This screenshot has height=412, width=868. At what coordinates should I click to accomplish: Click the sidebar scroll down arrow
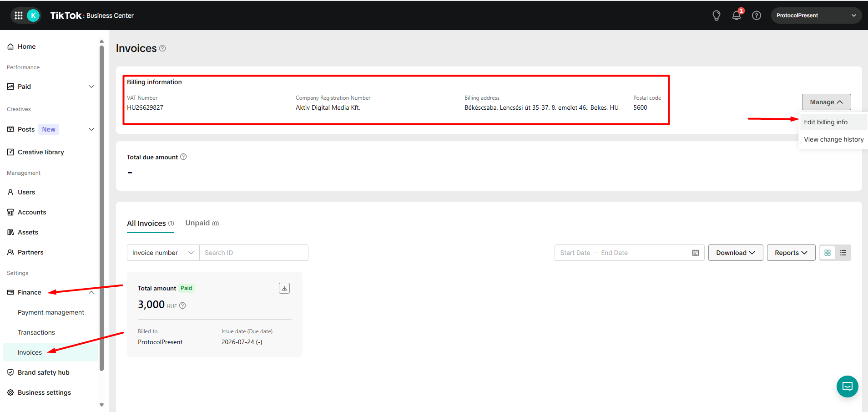coord(101,405)
